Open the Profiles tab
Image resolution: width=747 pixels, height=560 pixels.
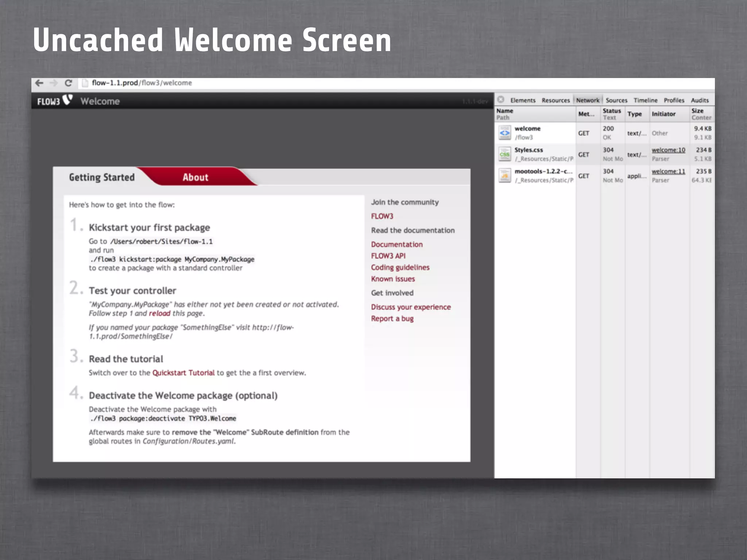674,100
